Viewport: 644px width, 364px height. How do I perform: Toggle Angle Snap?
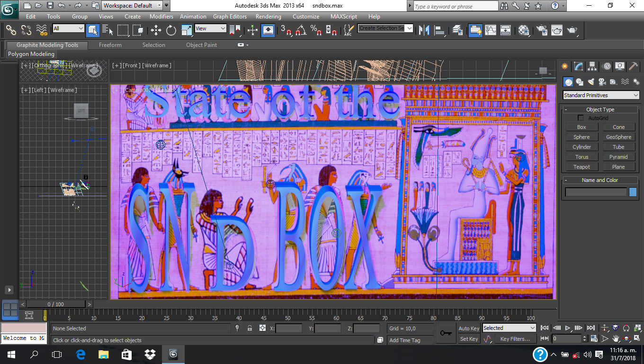tap(301, 30)
